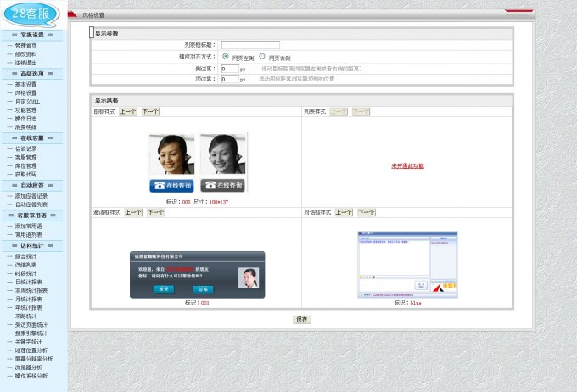Open 操作系统分析 in the sidebar
577x392 pixels.
coord(31,376)
